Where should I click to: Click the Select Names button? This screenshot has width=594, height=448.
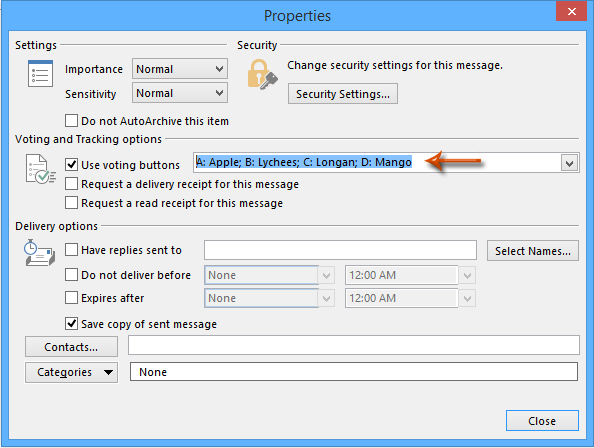tap(533, 251)
